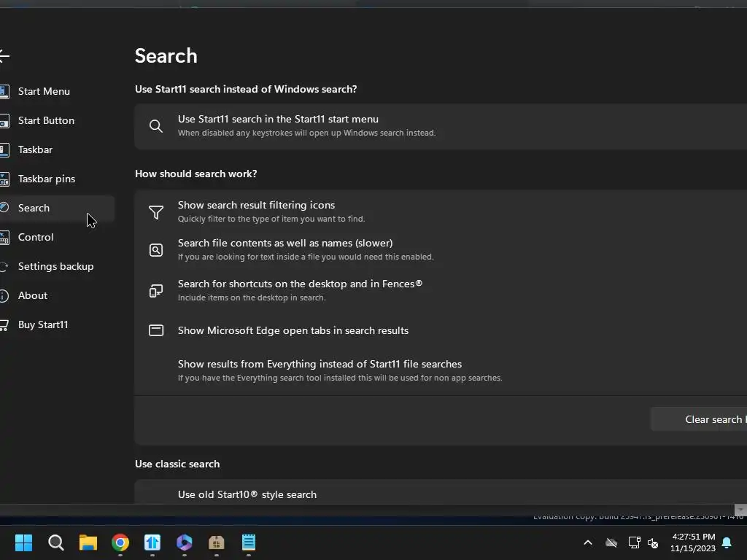Open the Taskbar pins section
The width and height of the screenshot is (747, 560).
[47, 179]
